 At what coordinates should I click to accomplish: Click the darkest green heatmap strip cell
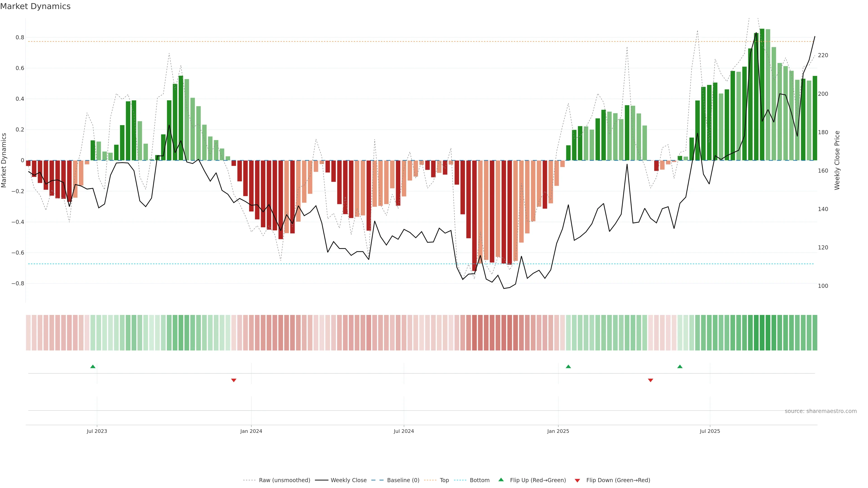(762, 333)
